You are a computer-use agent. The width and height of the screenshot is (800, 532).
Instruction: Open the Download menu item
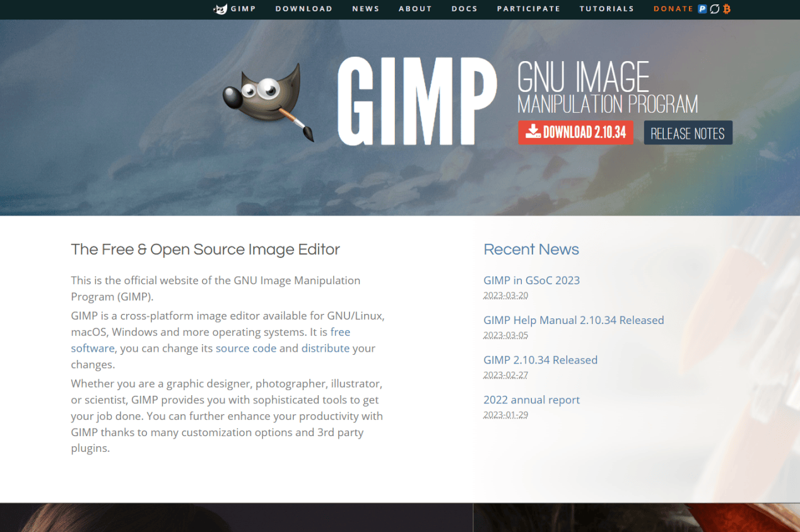tap(303, 9)
